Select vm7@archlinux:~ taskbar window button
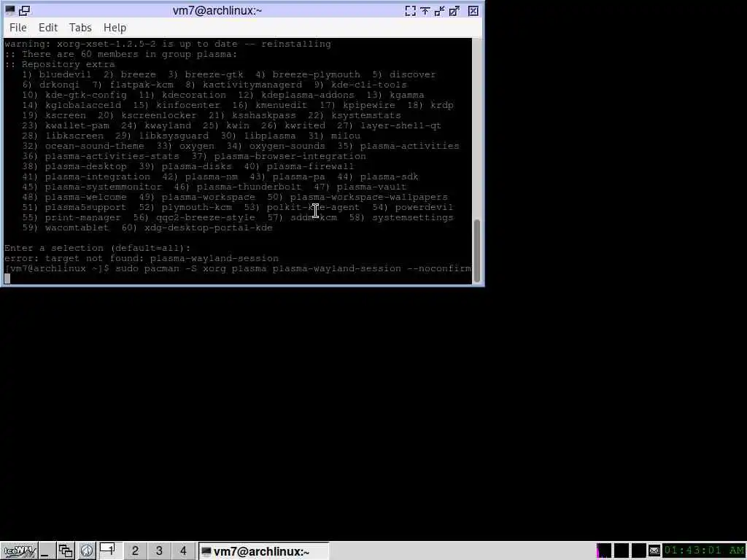747x560 pixels. (x=263, y=551)
